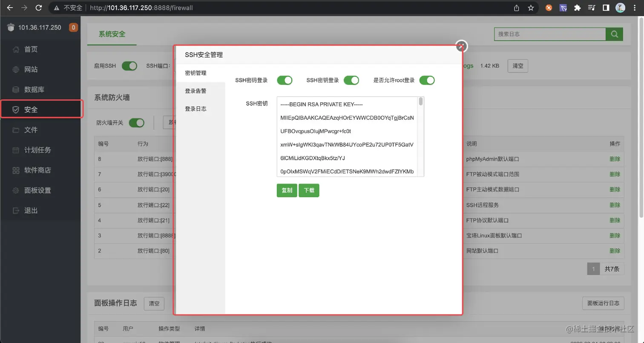Screen dimensions: 644x343
Task: Click the blue cursor extension icon
Action: 563,8
